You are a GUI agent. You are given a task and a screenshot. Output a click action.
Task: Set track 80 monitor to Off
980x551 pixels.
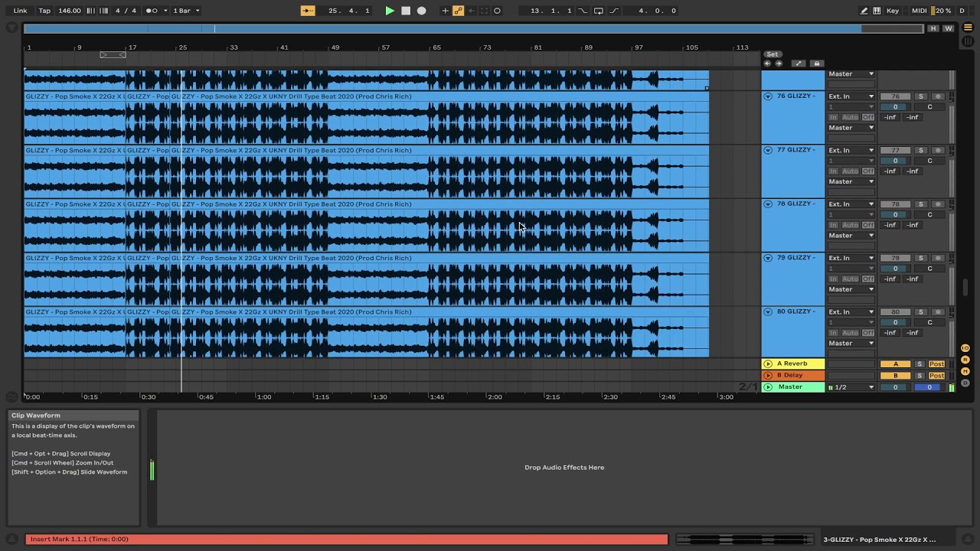868,333
